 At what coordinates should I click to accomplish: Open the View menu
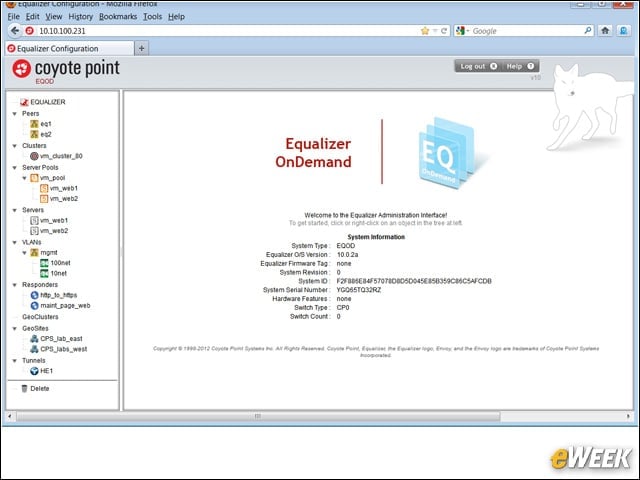(53, 17)
